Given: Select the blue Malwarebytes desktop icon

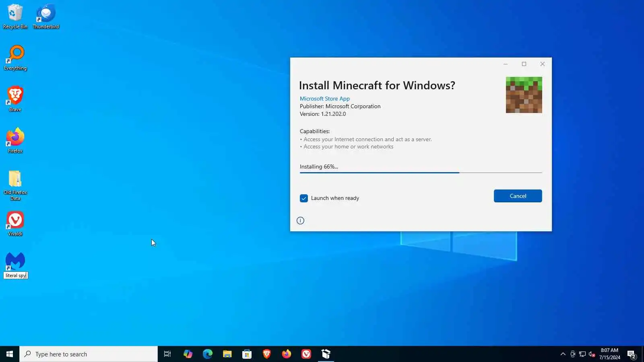Looking at the screenshot, I should 15,261.
